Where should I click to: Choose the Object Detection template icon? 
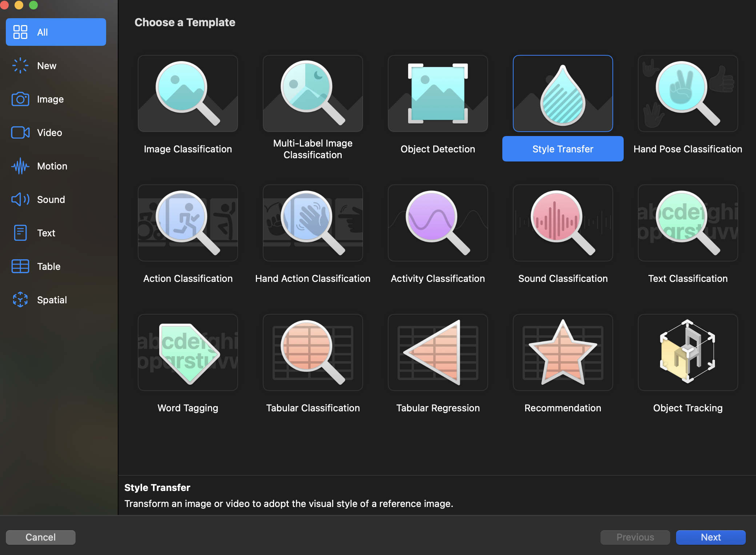pyautogui.click(x=438, y=93)
